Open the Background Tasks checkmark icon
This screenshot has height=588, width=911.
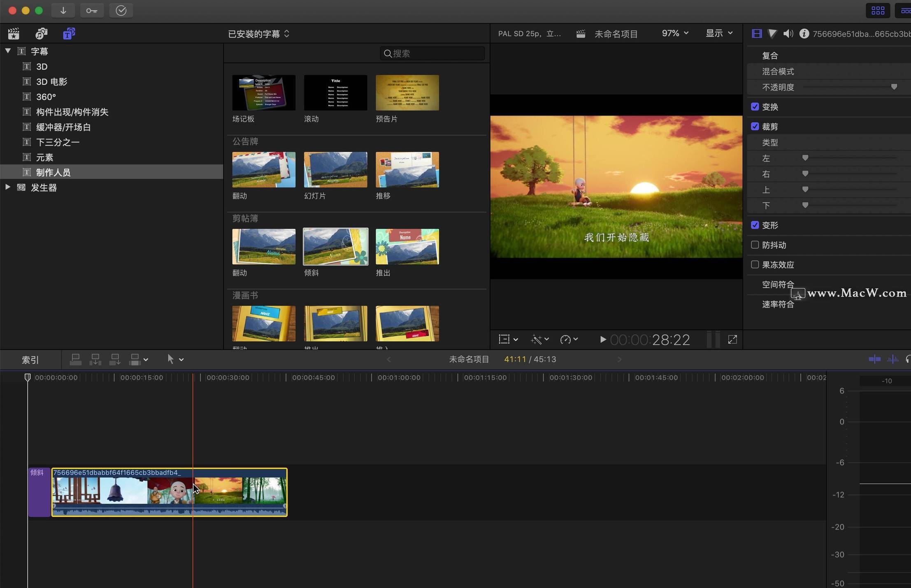[121, 11]
